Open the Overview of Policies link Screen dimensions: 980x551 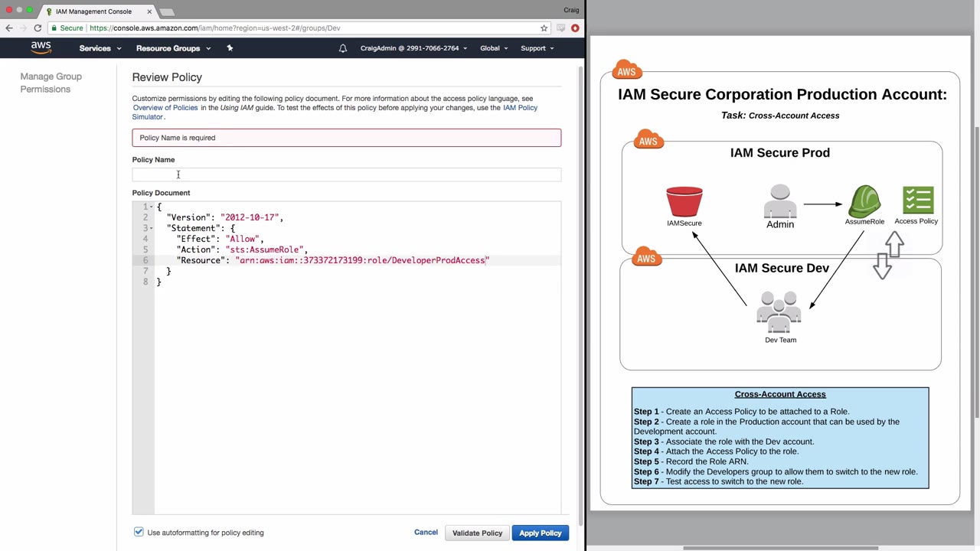point(165,108)
